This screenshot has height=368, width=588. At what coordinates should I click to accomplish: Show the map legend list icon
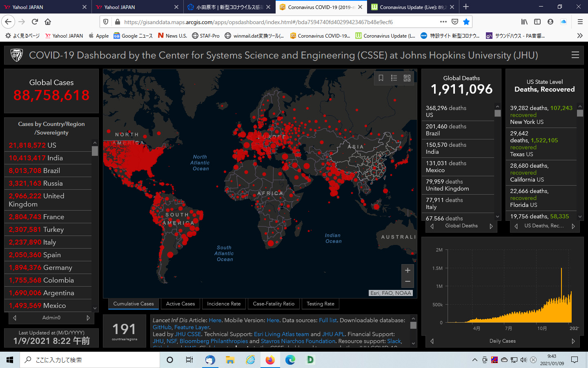pos(394,78)
